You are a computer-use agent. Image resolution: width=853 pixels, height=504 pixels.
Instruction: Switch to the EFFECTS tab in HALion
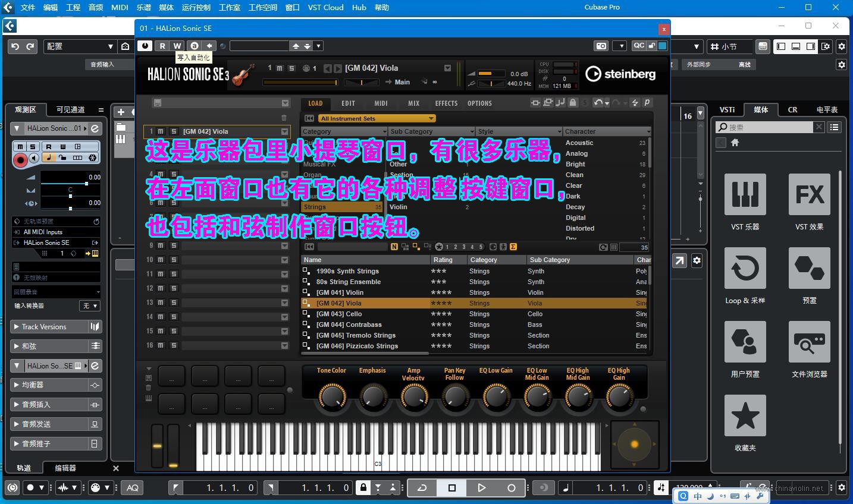tap(446, 103)
